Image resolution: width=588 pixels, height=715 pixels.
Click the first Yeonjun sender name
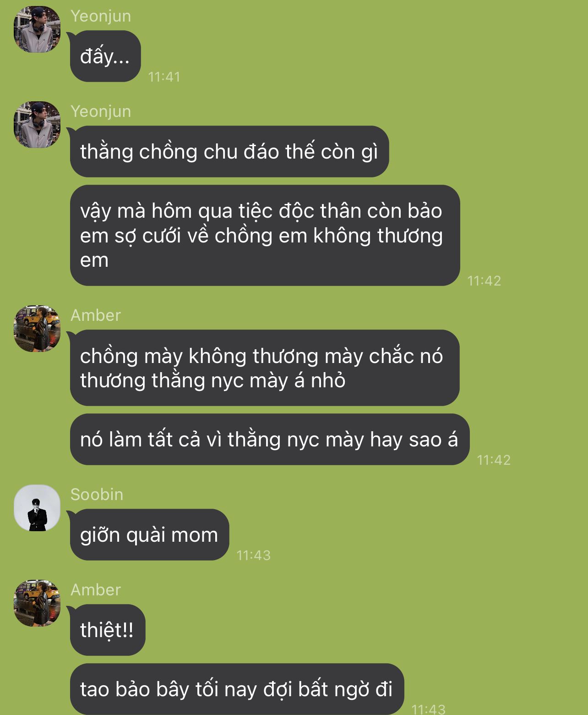(101, 16)
